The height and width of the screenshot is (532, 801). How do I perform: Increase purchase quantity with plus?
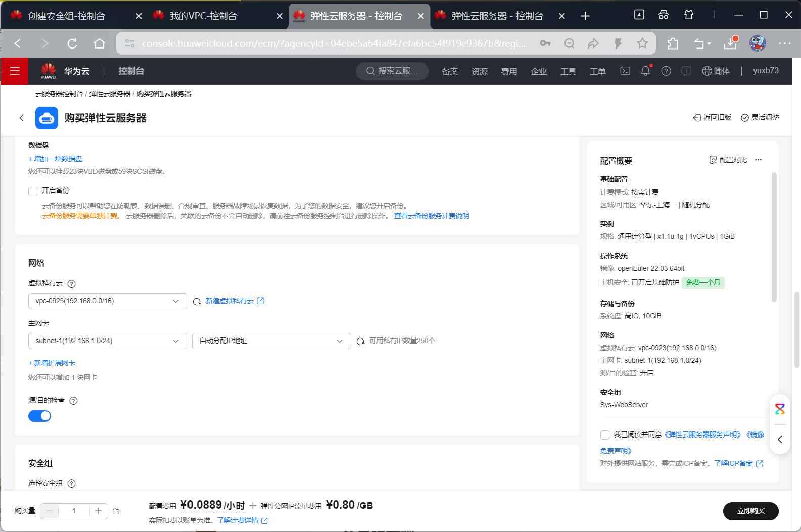point(98,511)
